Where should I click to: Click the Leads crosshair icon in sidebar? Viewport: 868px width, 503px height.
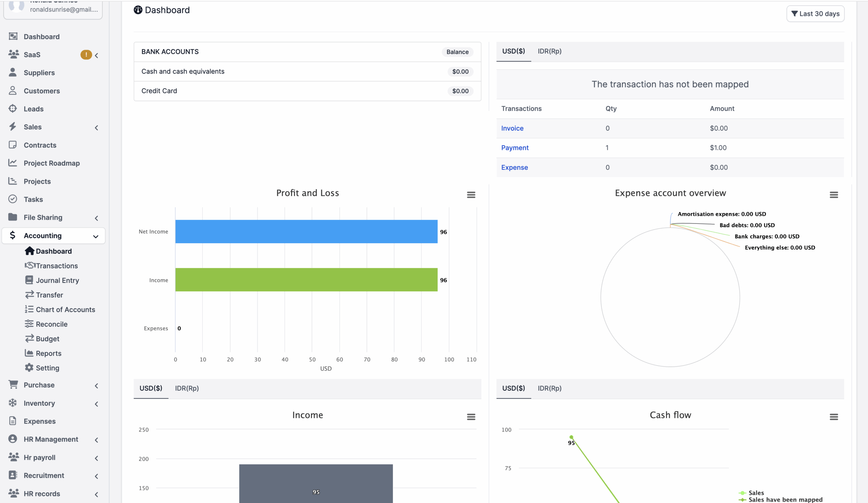13,109
